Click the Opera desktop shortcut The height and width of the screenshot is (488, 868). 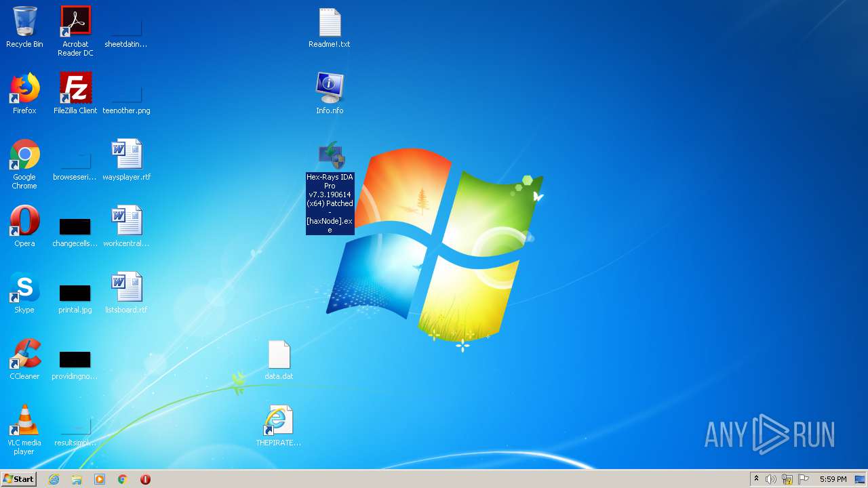pos(24,226)
